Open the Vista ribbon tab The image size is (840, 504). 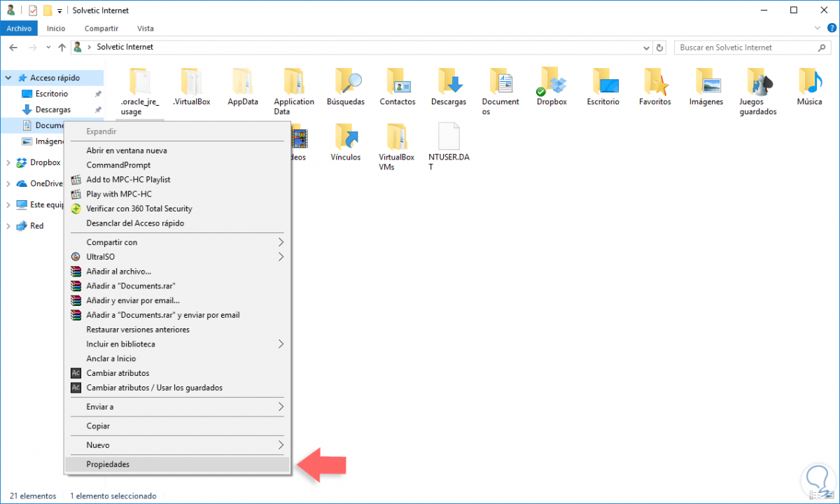point(146,29)
